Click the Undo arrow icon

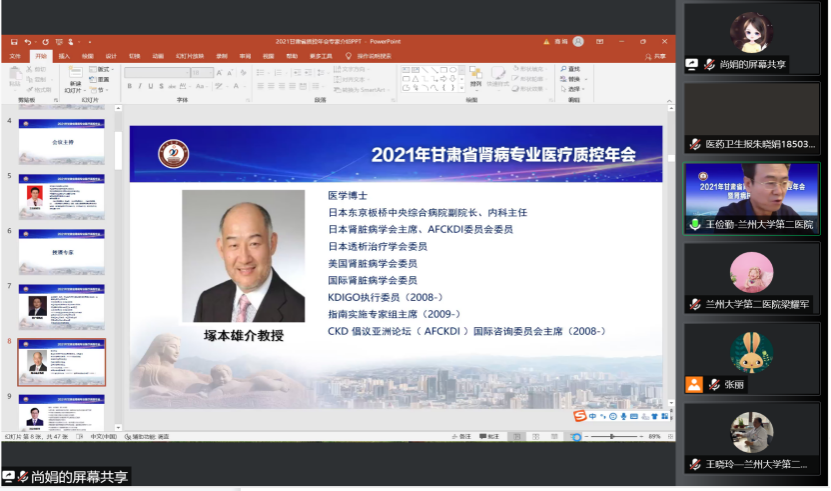point(28,42)
